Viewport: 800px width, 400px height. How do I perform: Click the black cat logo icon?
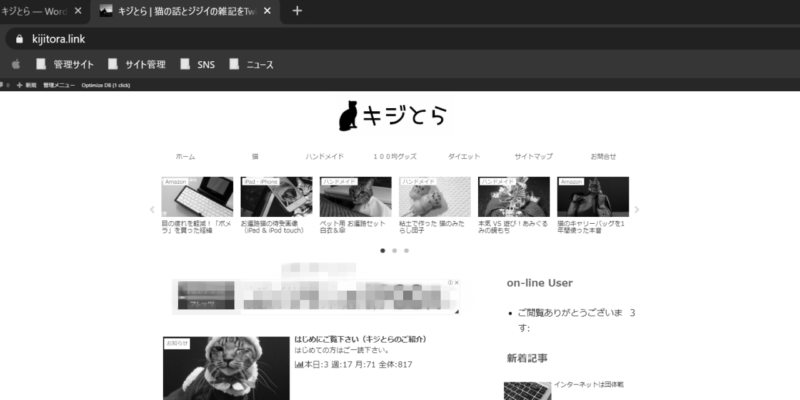pyautogui.click(x=348, y=116)
